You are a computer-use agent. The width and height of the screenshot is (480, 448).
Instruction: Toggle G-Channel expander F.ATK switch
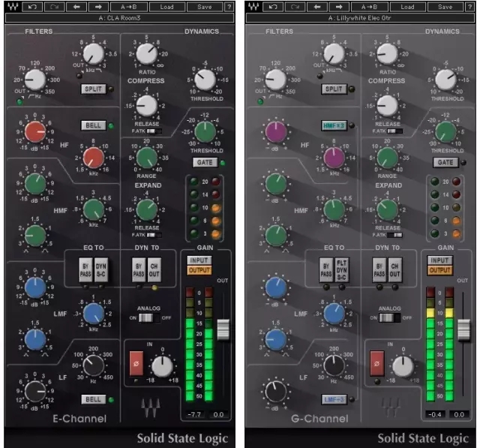(x=394, y=235)
